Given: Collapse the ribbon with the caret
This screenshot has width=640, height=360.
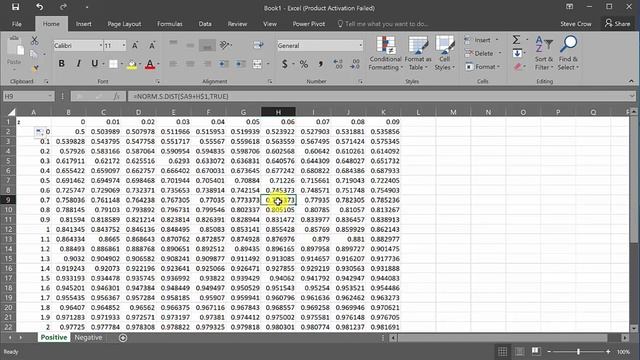Looking at the screenshot, I should (x=631, y=81).
